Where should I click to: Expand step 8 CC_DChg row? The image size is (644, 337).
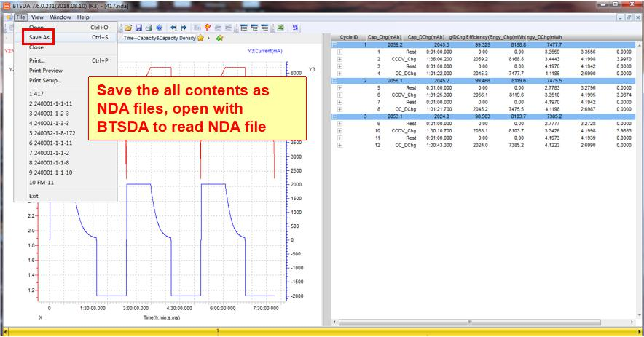point(339,109)
